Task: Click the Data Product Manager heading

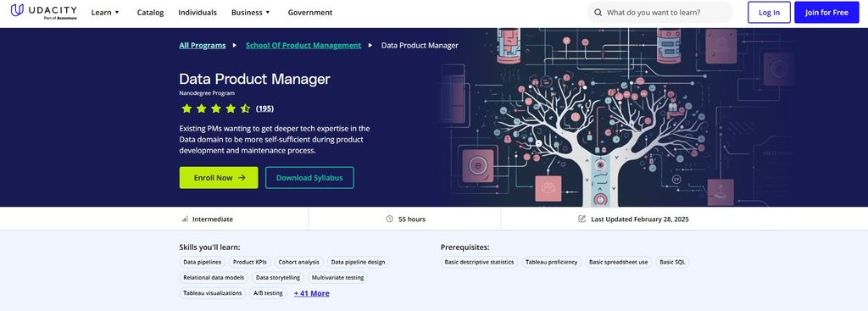Action: click(254, 79)
